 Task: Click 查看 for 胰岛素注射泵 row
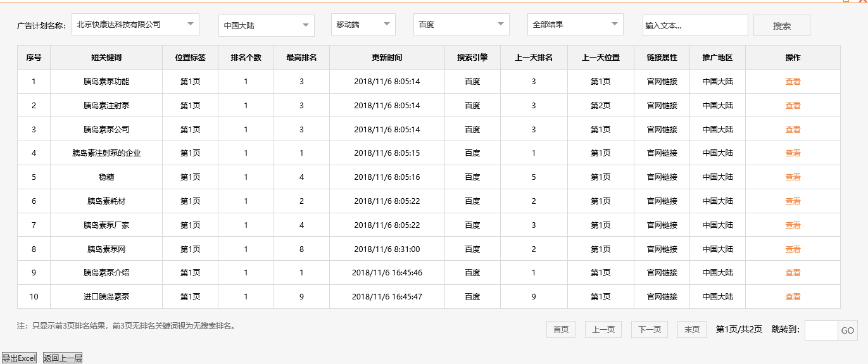[793, 105]
